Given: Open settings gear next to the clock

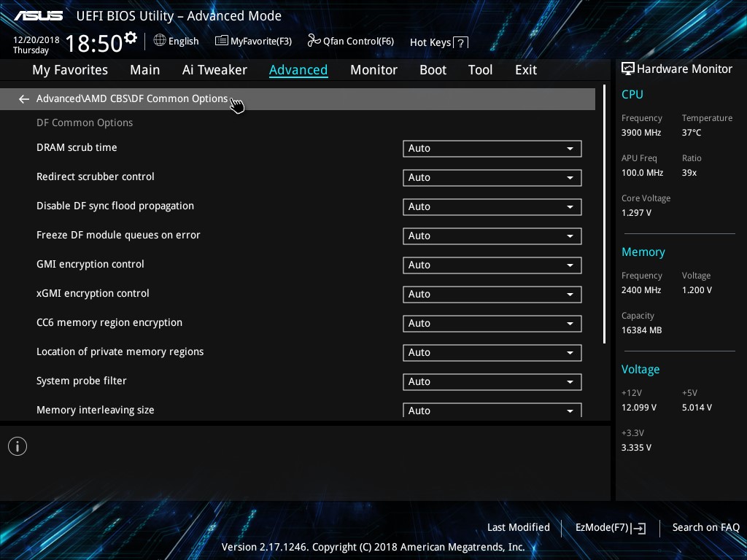Looking at the screenshot, I should [130, 37].
